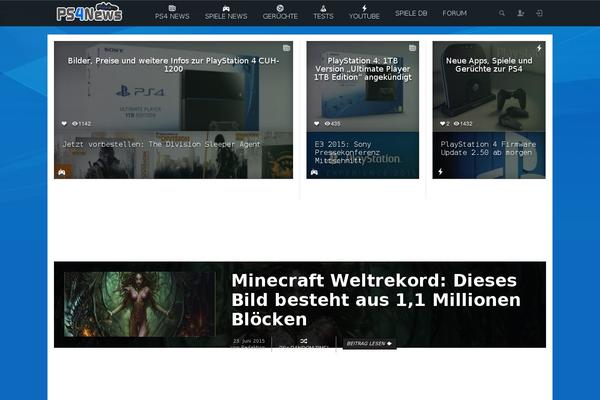The width and height of the screenshot is (600, 400).
Task: Click the PS4News logo
Action: point(89,14)
